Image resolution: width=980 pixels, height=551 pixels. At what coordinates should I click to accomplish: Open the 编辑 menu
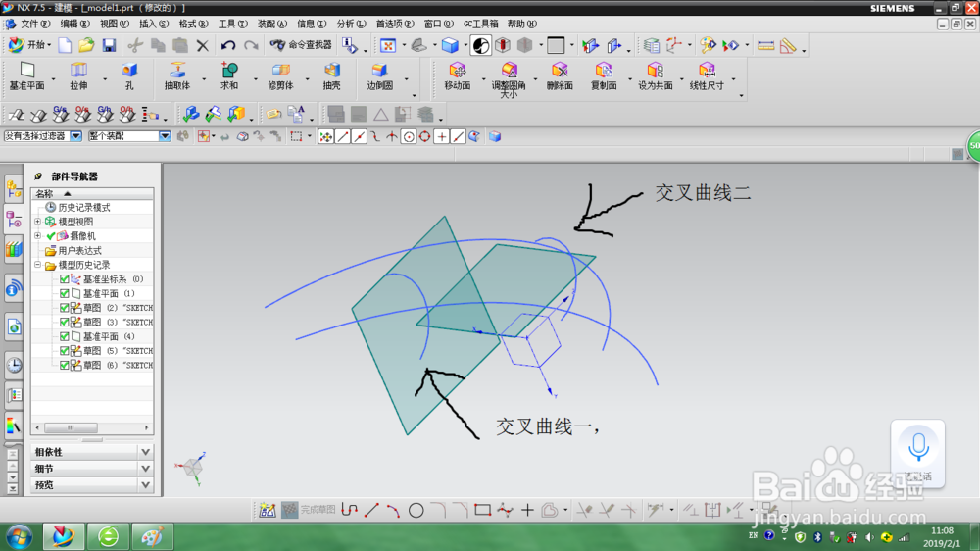[74, 24]
